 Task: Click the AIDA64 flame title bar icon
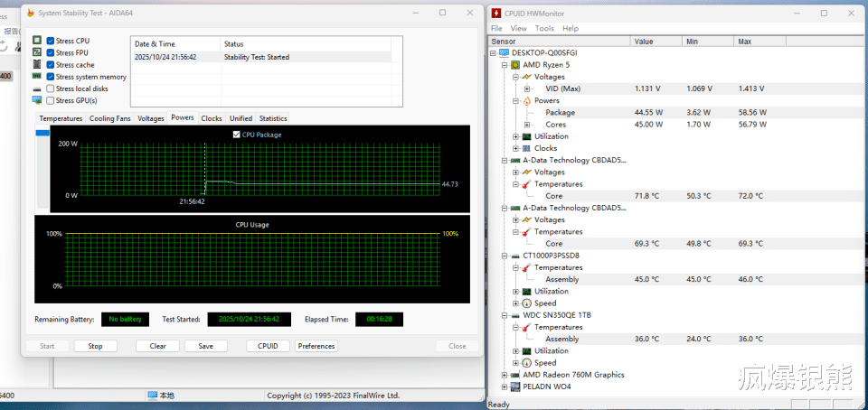coord(30,12)
